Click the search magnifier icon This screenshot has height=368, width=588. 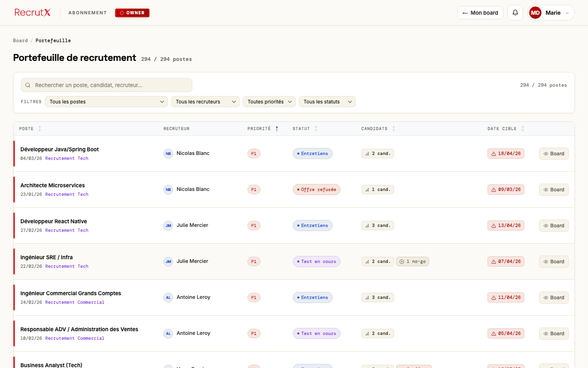coord(28,85)
